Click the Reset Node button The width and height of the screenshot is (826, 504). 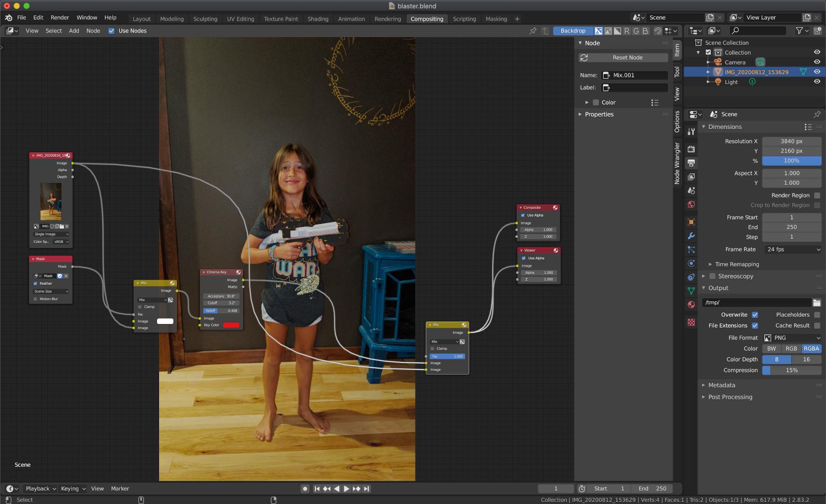[x=624, y=58]
